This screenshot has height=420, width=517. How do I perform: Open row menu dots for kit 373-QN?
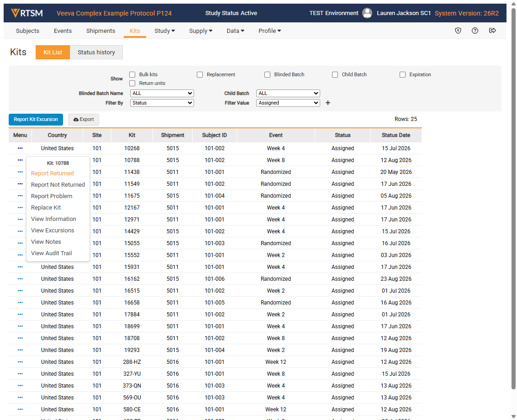pos(20,386)
